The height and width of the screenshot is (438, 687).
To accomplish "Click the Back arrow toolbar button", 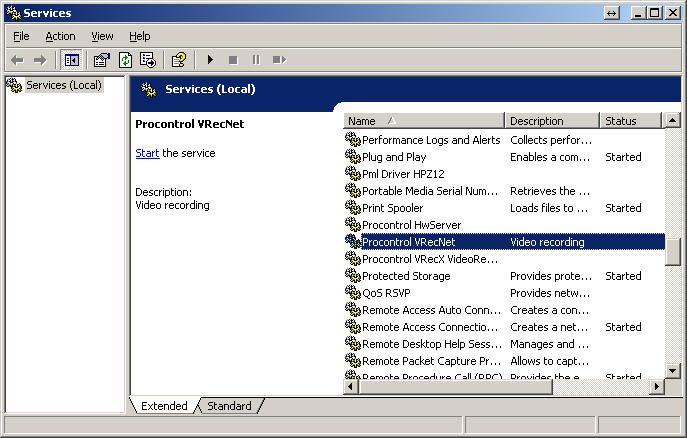I will point(18,60).
